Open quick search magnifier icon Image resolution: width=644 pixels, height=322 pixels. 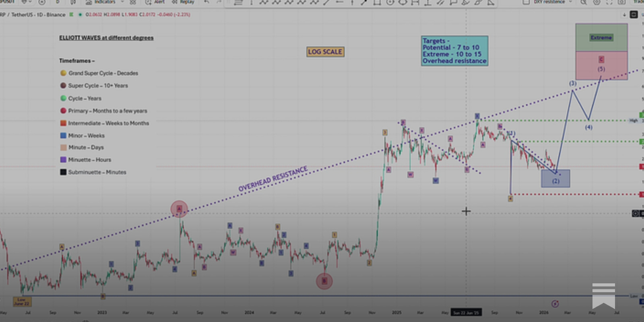click(584, 2)
